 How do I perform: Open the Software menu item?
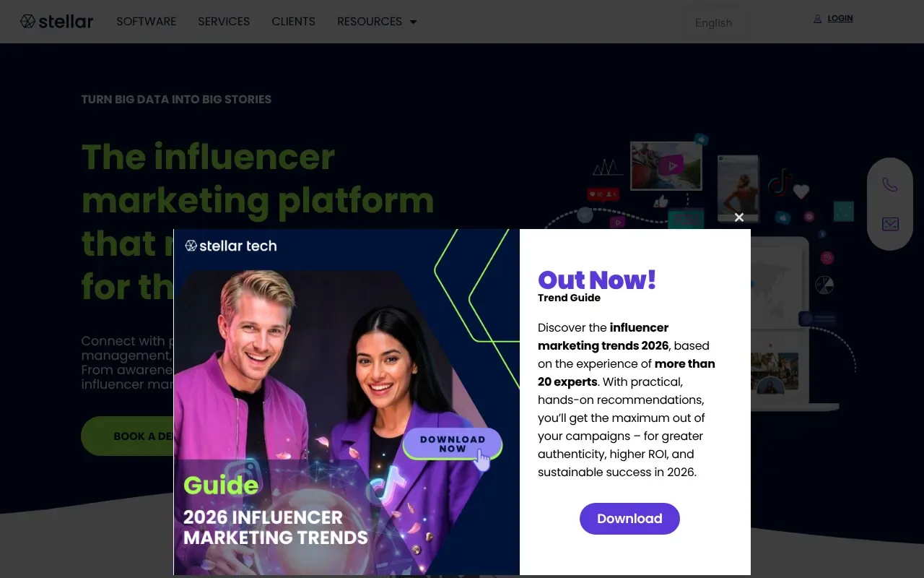click(x=147, y=22)
